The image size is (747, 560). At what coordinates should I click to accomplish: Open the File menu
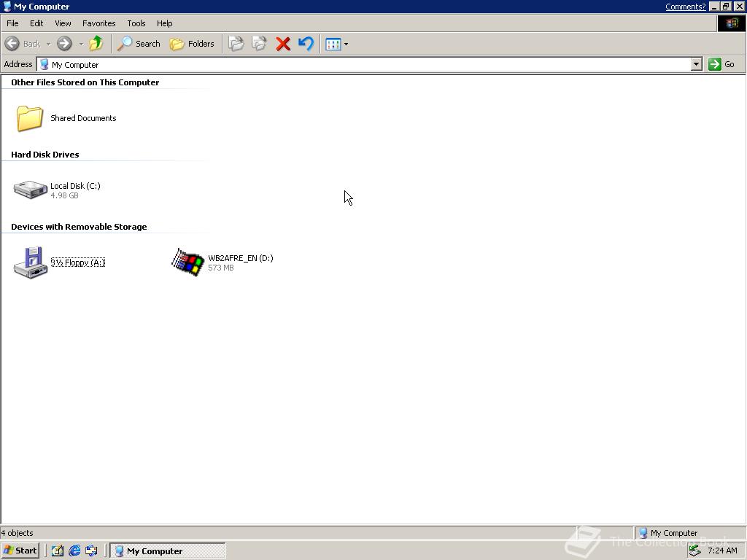(x=12, y=23)
